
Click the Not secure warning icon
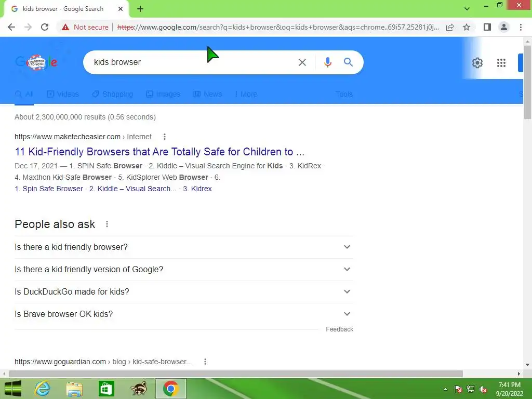tap(65, 27)
